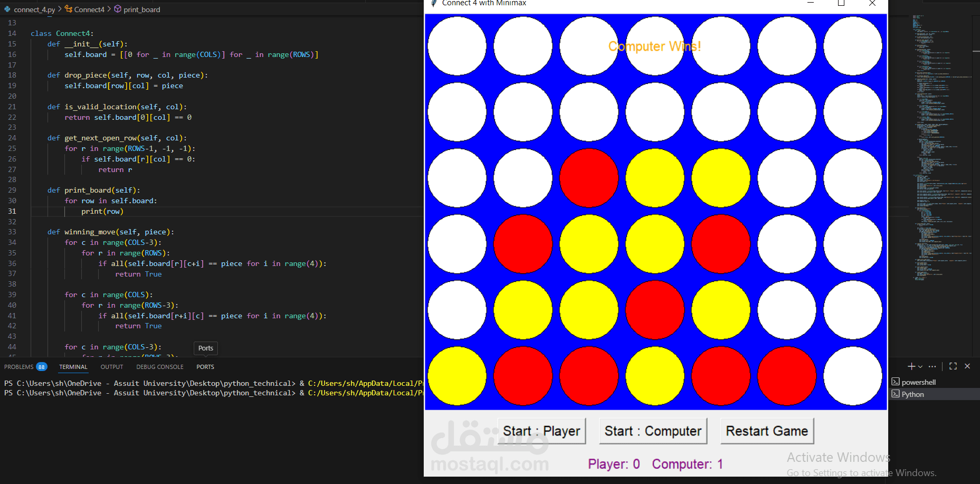980x484 pixels.
Task: Click 'def __init__(self):' line
Action: (88, 44)
